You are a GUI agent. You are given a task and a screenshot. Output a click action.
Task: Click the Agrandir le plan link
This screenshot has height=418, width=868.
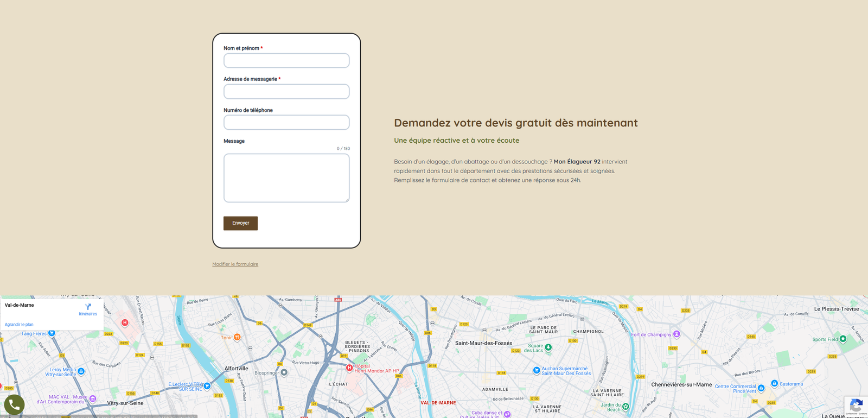tap(19, 325)
